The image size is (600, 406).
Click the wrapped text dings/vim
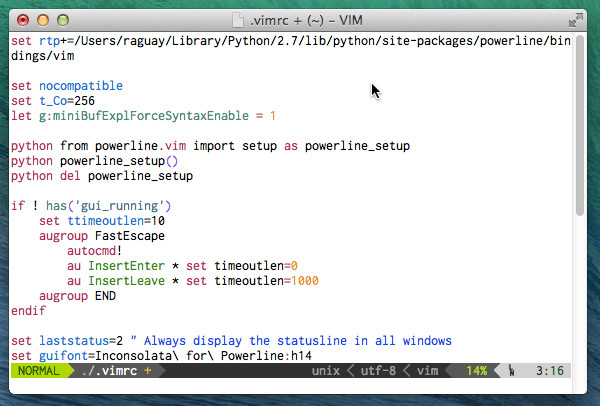pyautogui.click(x=42, y=56)
